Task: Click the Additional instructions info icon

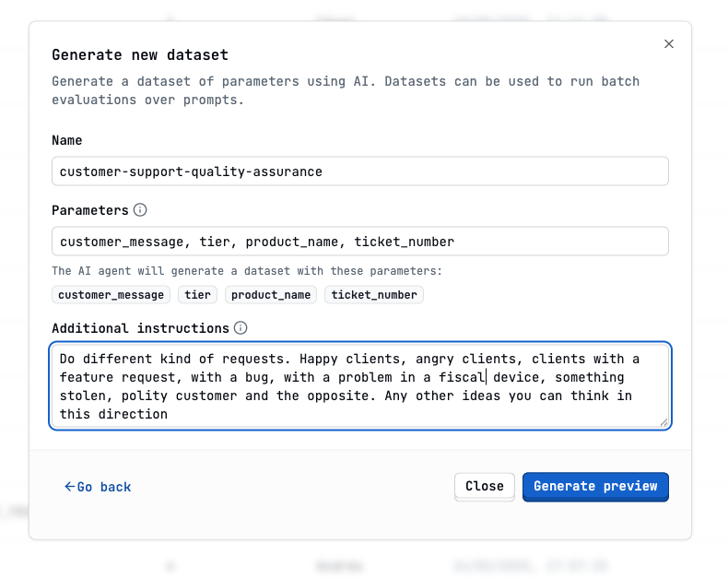Action: coord(241,328)
